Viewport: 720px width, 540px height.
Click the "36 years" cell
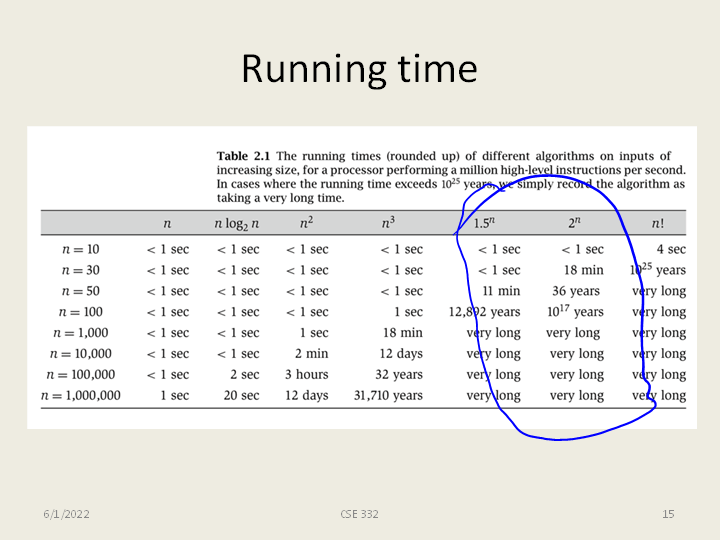pos(576,291)
